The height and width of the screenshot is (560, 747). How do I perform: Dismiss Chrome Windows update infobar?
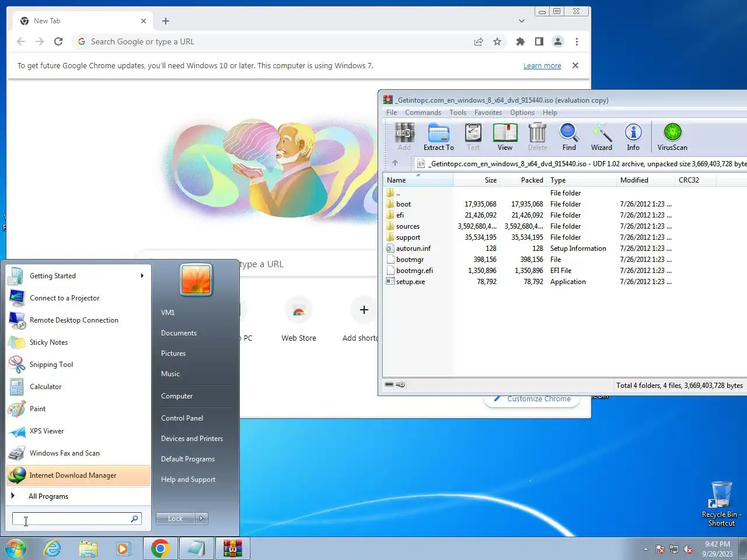(x=575, y=65)
